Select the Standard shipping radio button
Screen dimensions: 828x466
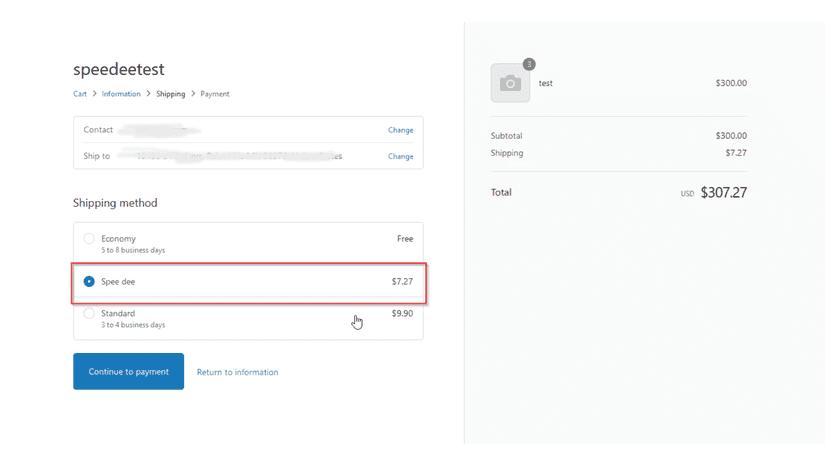(89, 313)
